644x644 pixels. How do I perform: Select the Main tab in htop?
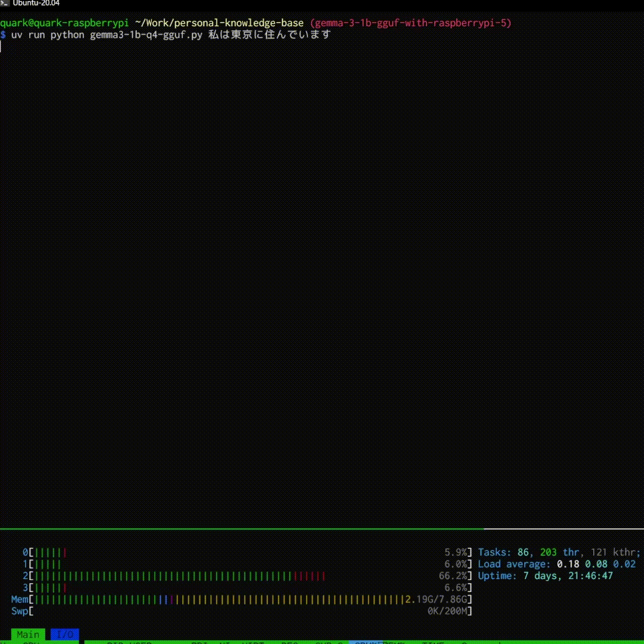tap(28, 634)
